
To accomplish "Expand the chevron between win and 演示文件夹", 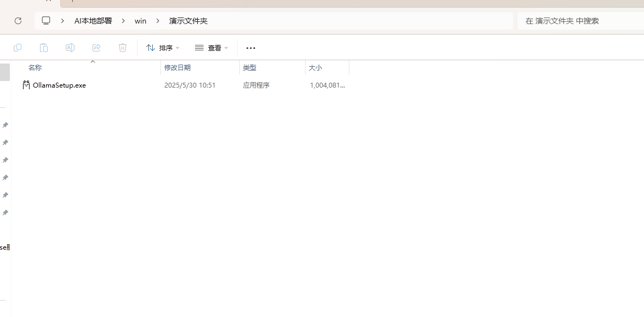I will tap(158, 21).
